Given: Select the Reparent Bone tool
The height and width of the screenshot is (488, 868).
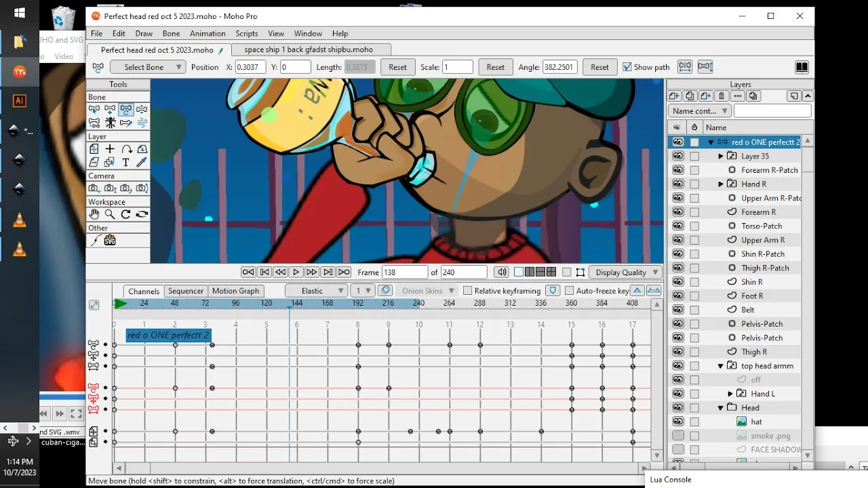Looking at the screenshot, I should (x=94, y=123).
